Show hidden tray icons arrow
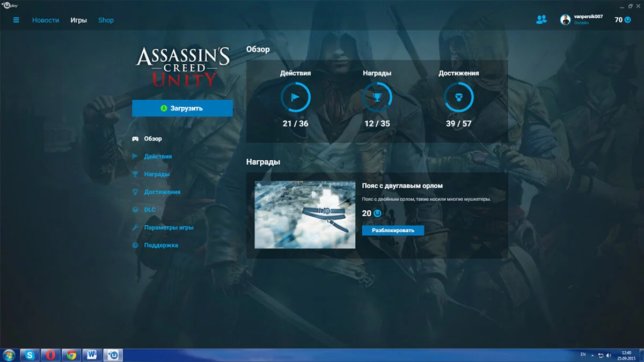The image size is (644, 362). tap(592, 355)
